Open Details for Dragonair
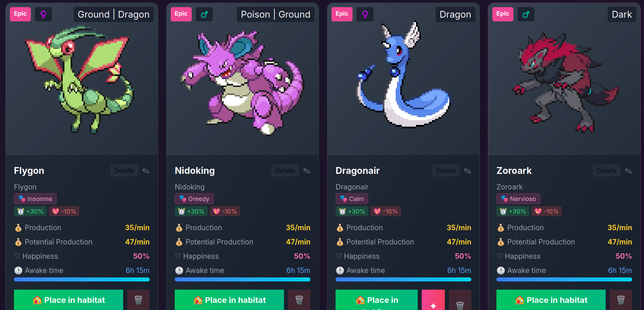The width and height of the screenshot is (644, 310). tap(446, 171)
